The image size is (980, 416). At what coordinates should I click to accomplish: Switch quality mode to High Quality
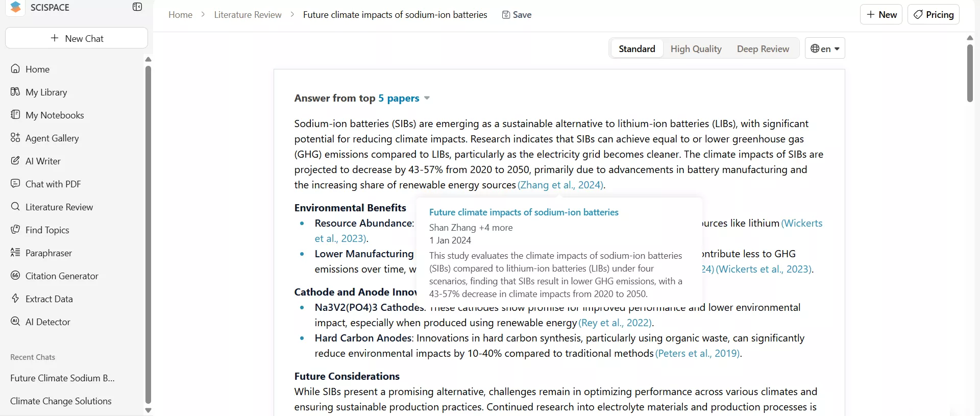[x=696, y=48]
